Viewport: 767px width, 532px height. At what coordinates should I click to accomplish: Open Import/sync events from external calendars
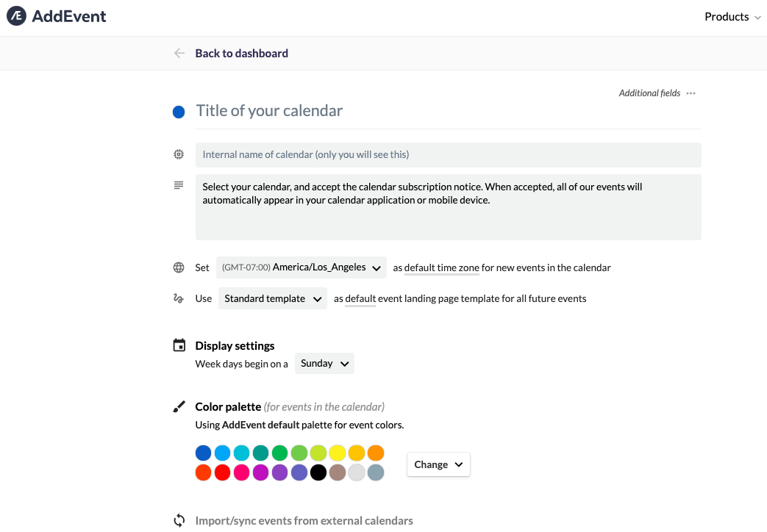pyautogui.click(x=304, y=520)
